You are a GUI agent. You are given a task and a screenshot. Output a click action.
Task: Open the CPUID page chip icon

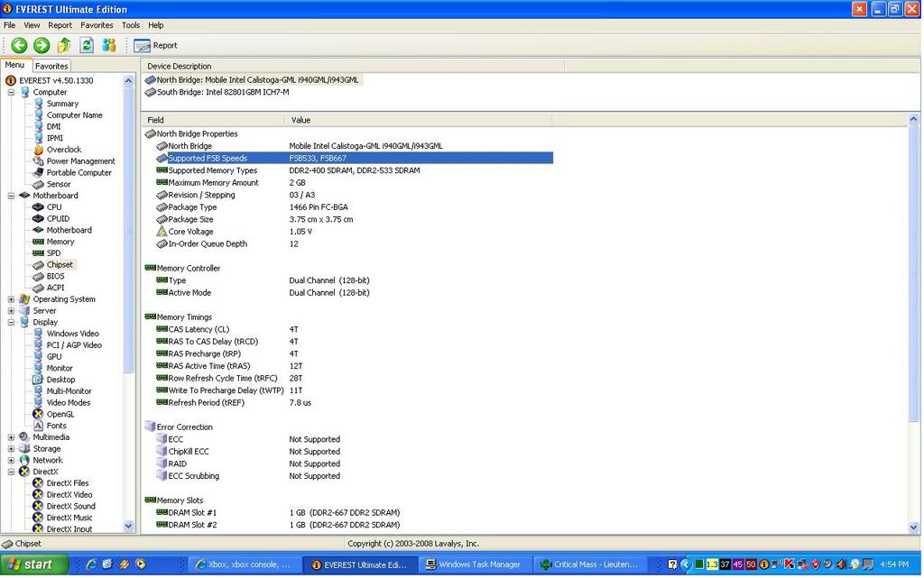(38, 218)
